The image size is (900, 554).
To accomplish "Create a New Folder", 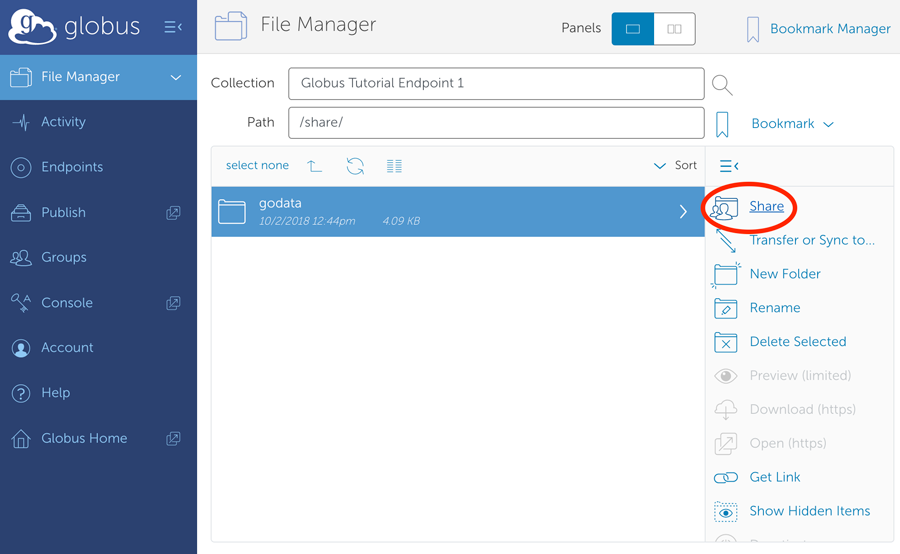I will 785,274.
